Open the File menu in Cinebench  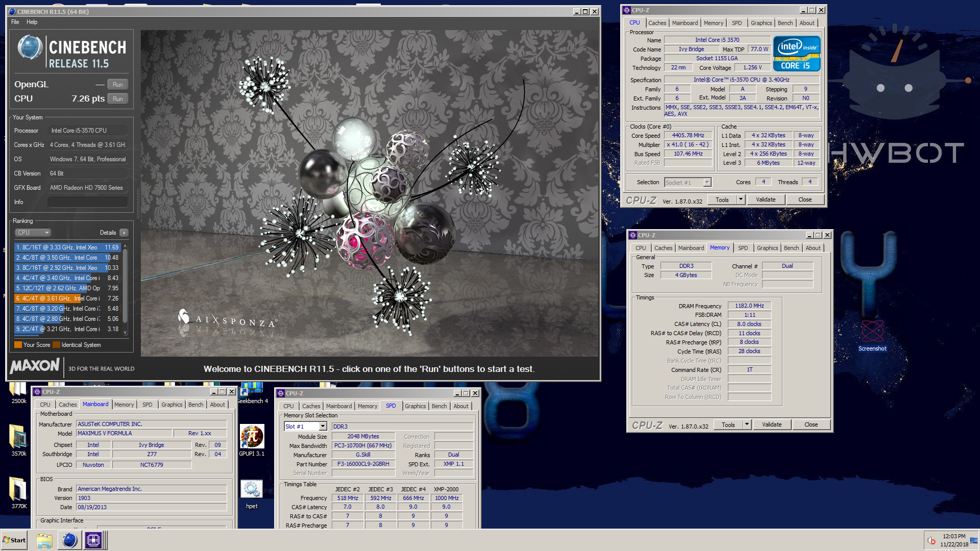point(15,22)
